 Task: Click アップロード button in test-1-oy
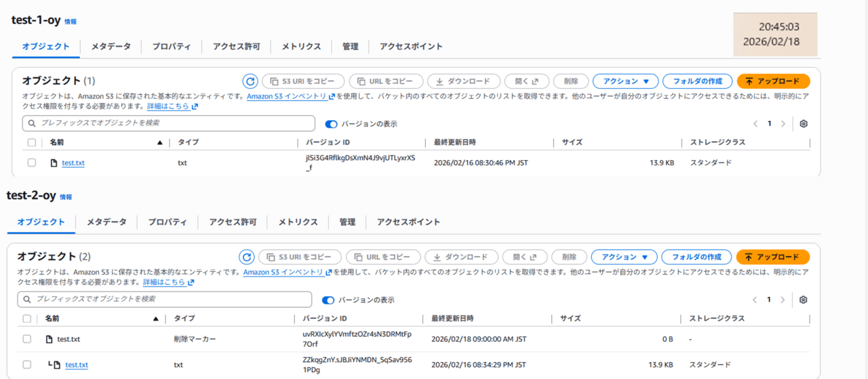[x=773, y=81]
